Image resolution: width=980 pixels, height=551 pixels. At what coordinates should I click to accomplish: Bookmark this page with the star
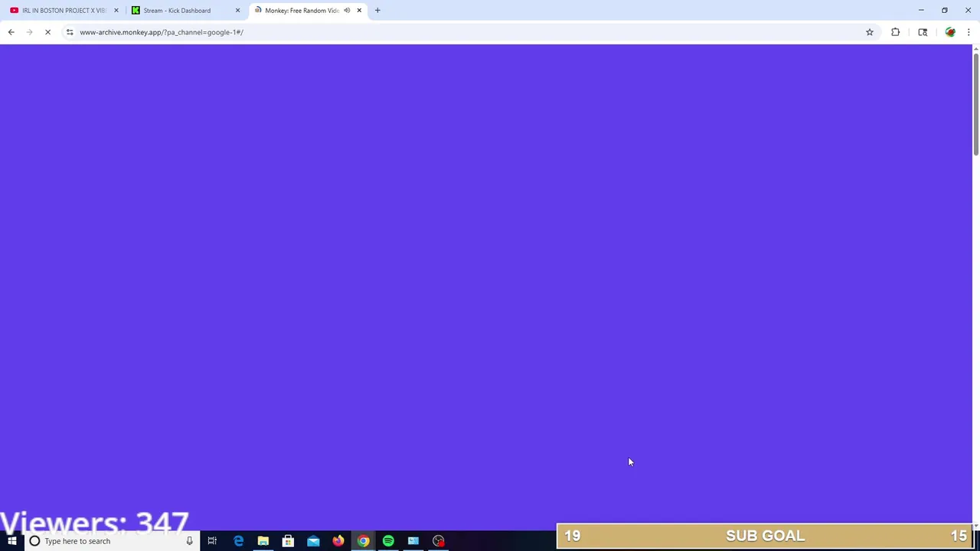click(870, 32)
